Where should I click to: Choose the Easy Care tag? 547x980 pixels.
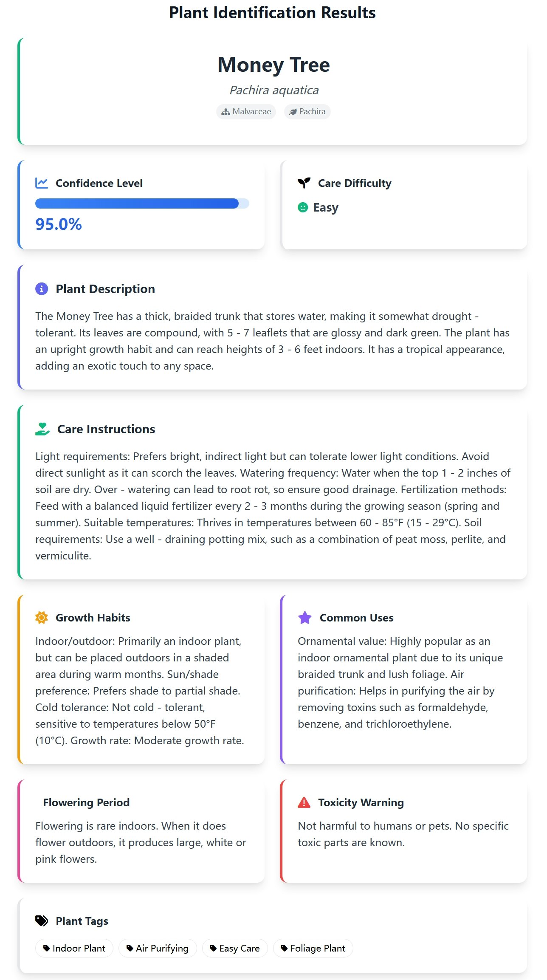coord(235,948)
